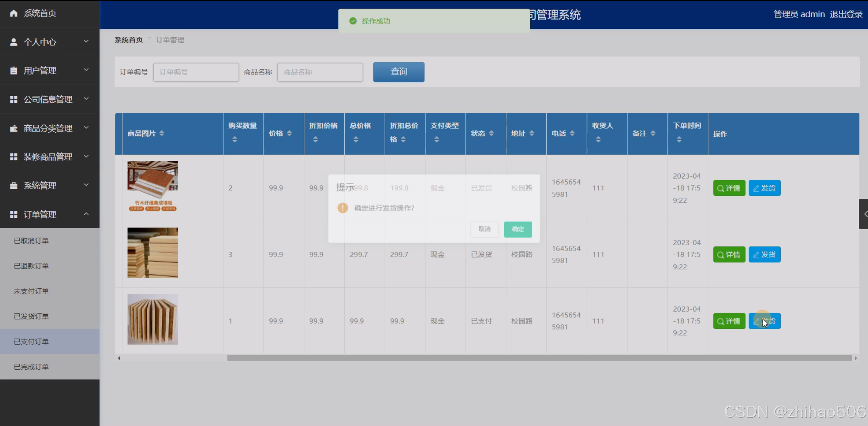Cancel the dialog with 取消
This screenshot has width=868, height=426.
(484, 229)
